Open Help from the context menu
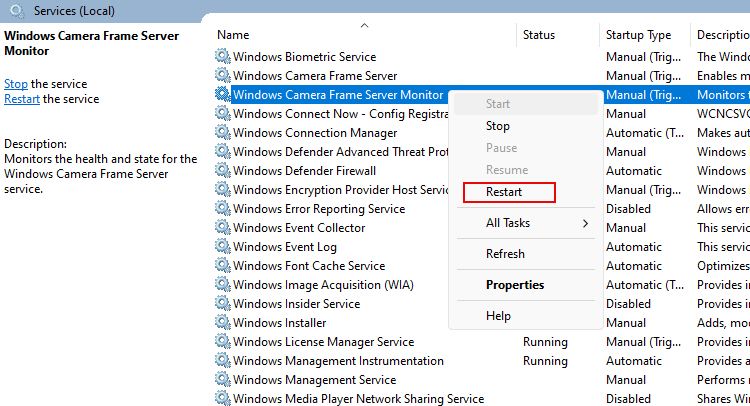The height and width of the screenshot is (406, 750). (498, 316)
